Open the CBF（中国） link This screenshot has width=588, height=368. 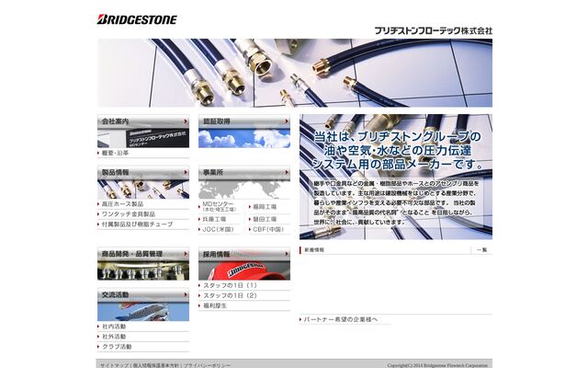(x=268, y=229)
